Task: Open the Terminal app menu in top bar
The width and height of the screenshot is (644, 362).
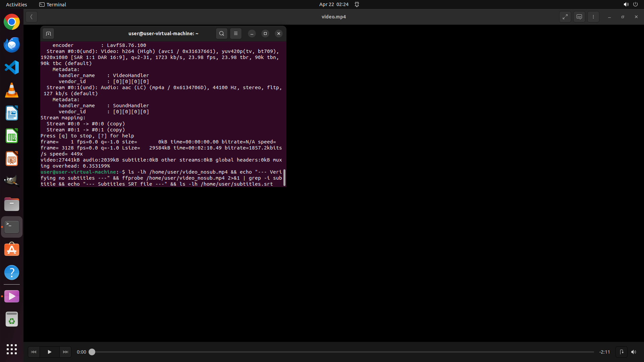Action: [x=53, y=4]
